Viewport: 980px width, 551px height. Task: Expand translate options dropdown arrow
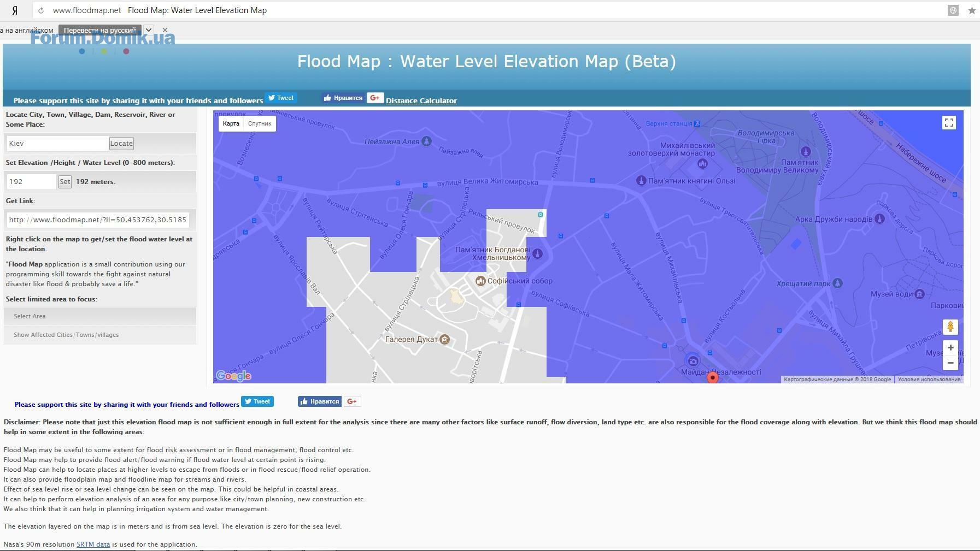149,30
